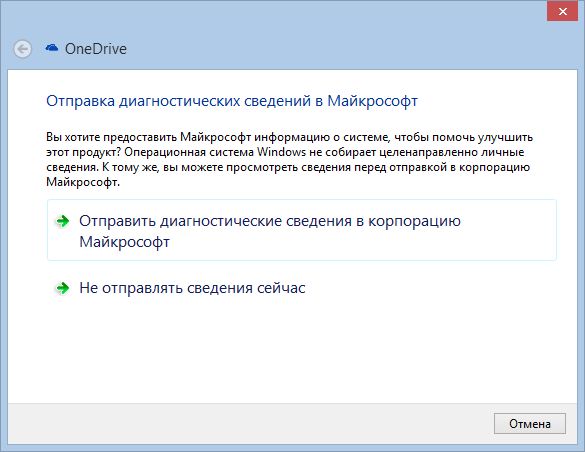The height and width of the screenshot is (452, 585).
Task: Click green arrow beside Отправить диагностические сведения
Action: tap(62, 221)
